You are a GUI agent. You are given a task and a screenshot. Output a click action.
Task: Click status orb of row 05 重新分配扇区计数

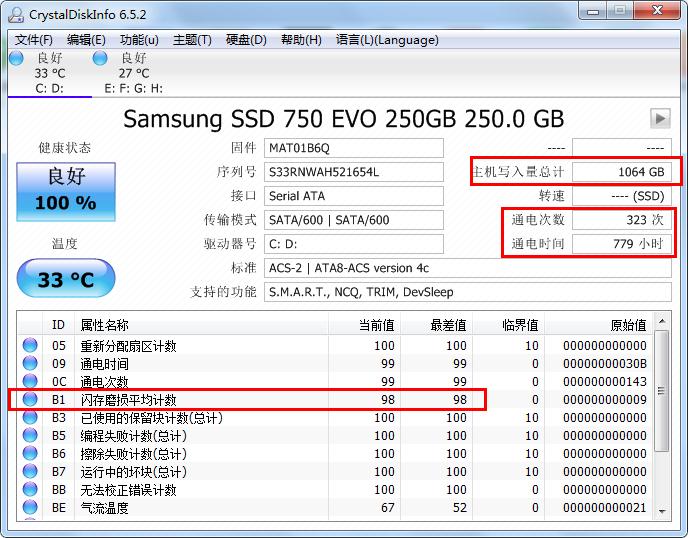coord(30,345)
